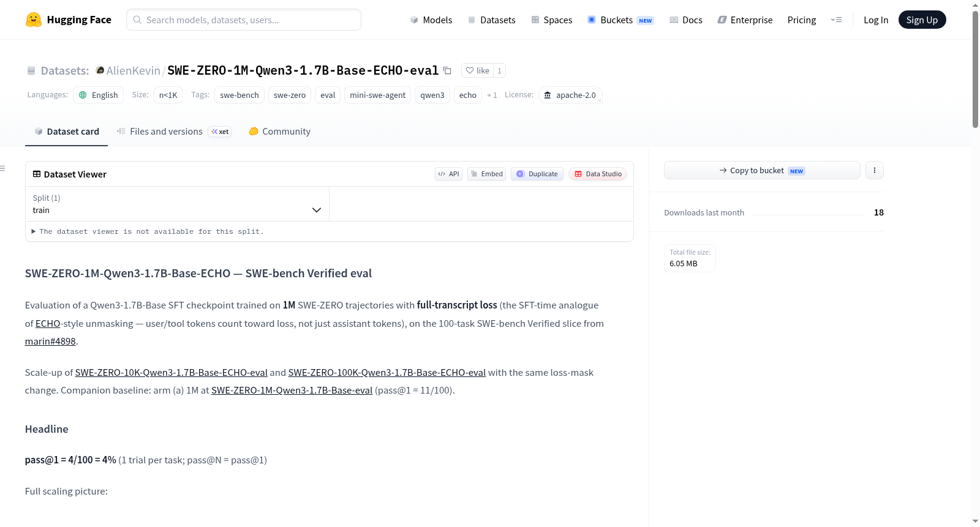Open the Files and versions tab

pyautogui.click(x=173, y=131)
